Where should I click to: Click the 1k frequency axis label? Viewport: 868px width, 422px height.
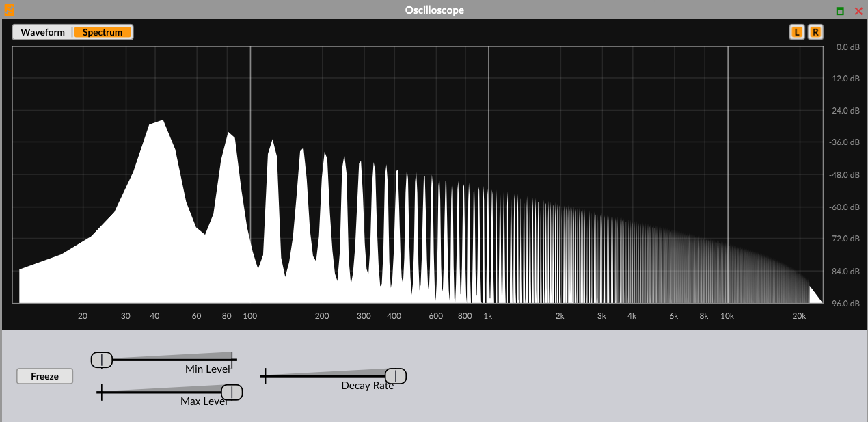coord(487,316)
